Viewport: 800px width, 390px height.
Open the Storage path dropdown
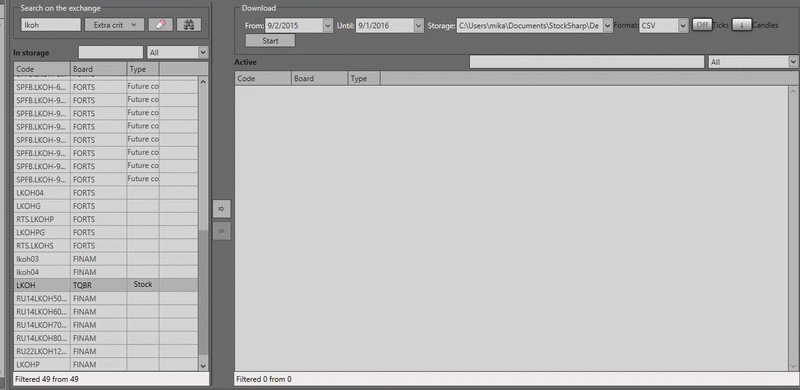(x=607, y=25)
